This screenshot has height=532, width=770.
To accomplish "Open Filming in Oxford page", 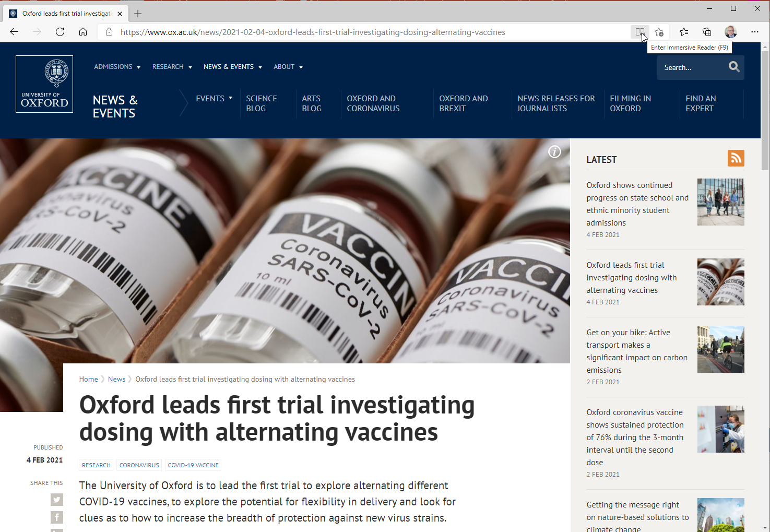I will click(x=631, y=103).
